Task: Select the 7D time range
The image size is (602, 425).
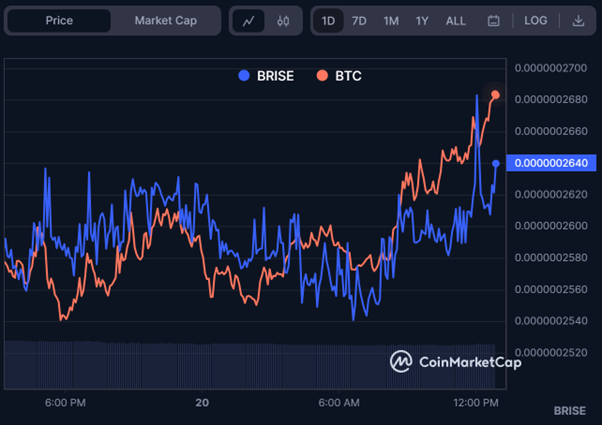Action: (359, 20)
